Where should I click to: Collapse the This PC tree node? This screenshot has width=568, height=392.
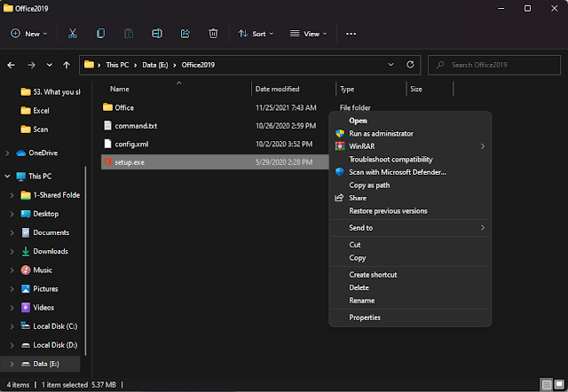click(7, 176)
